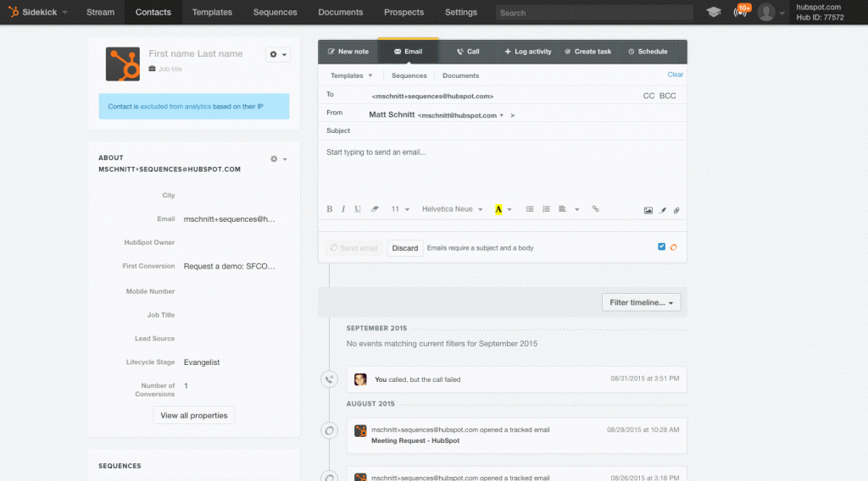Image resolution: width=868 pixels, height=481 pixels.
Task: Open the Helvetica Neue font dropdown
Action: point(453,209)
